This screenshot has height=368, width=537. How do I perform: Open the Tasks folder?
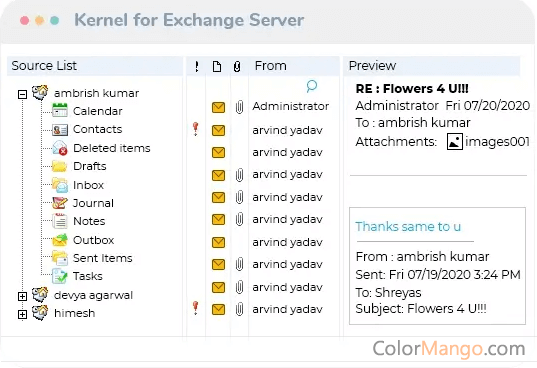coord(88,276)
